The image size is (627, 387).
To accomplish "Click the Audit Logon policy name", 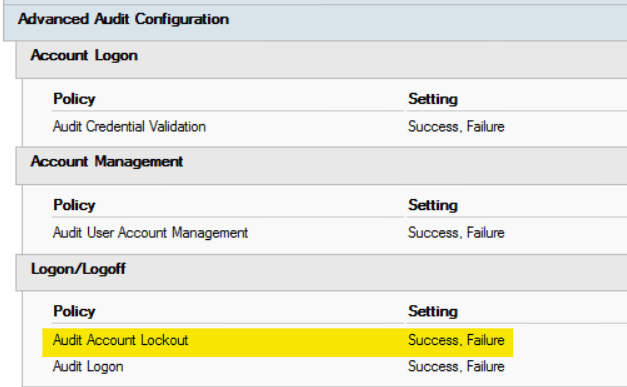I will (x=88, y=367).
